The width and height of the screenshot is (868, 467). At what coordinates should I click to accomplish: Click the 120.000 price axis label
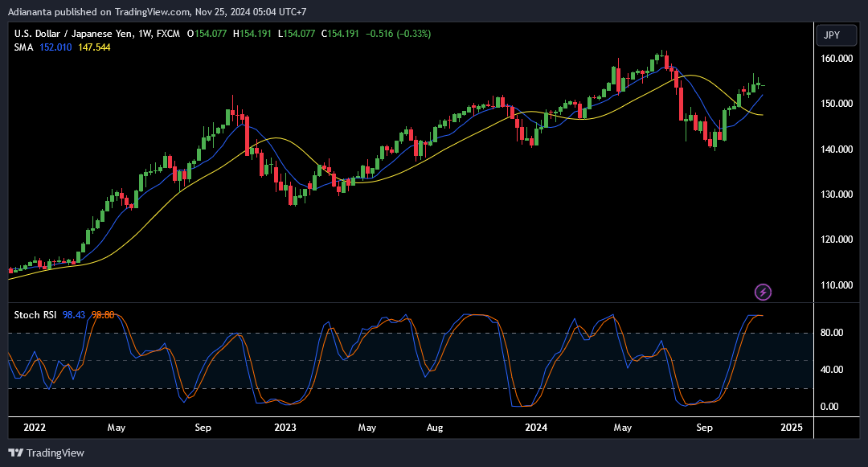[837, 240]
